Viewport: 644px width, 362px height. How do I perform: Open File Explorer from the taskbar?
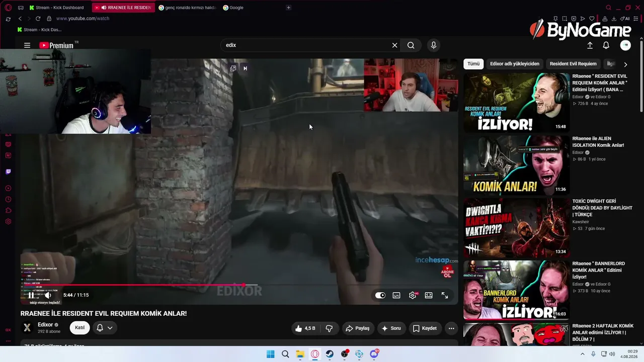[300, 354]
